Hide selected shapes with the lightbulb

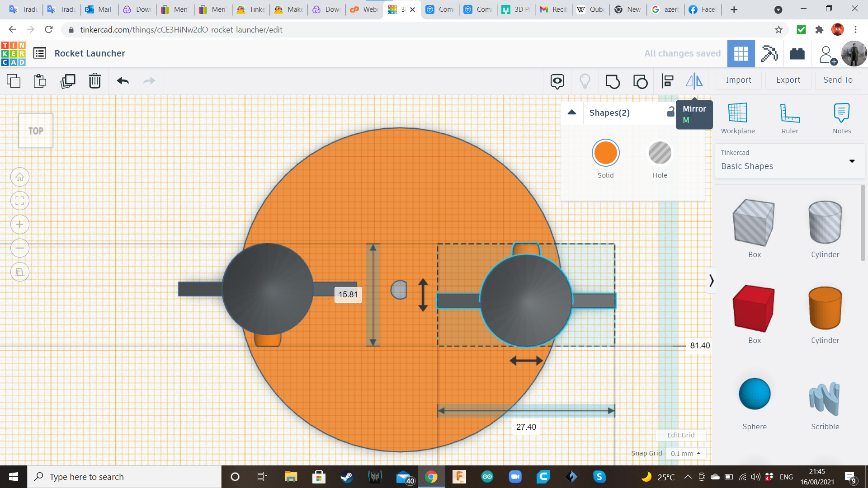click(585, 81)
